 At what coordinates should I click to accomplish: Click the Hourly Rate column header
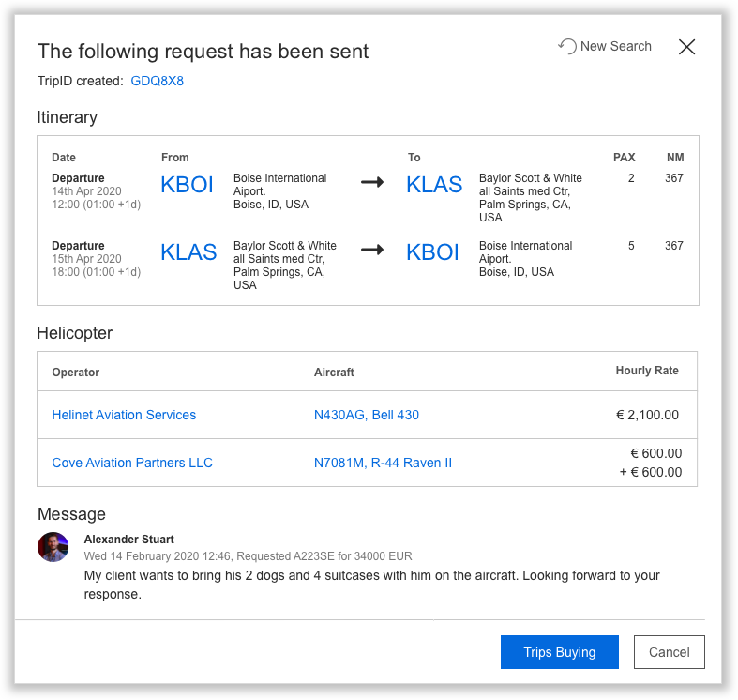pos(646,371)
